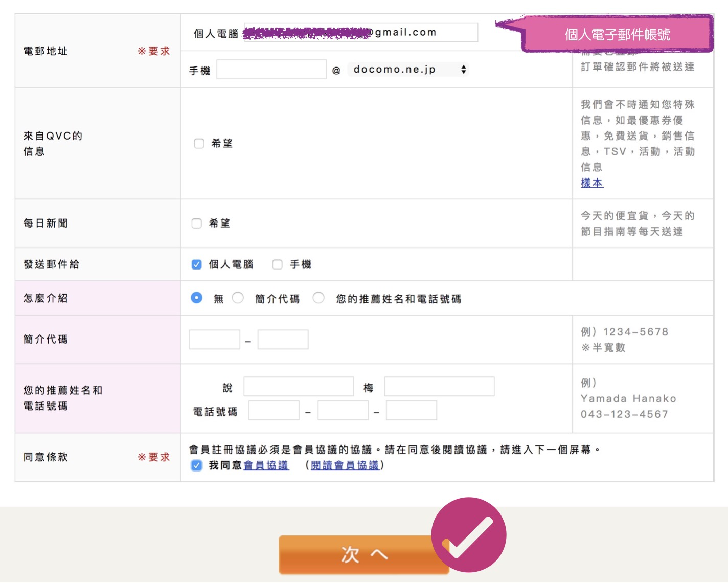Open the docomo.ne.jp domain dropdown
Viewport: 728px width, 583px height.
pos(408,70)
